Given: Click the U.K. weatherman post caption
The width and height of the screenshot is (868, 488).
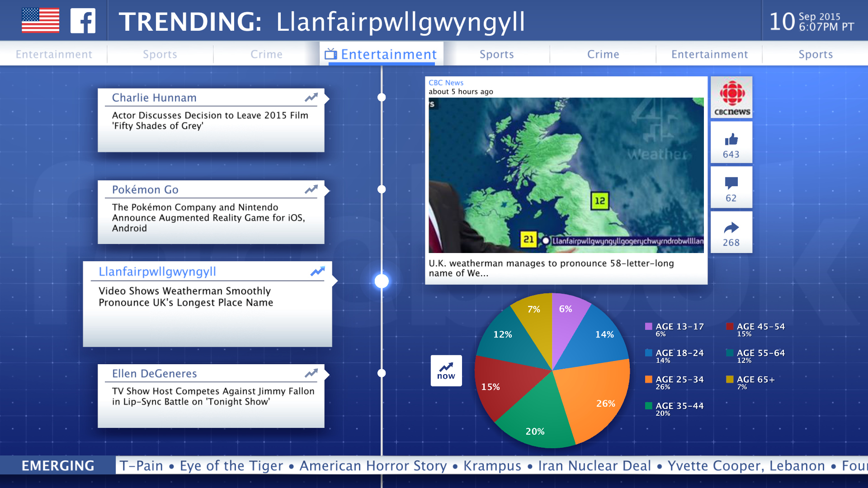Looking at the screenshot, I should click(x=551, y=268).
